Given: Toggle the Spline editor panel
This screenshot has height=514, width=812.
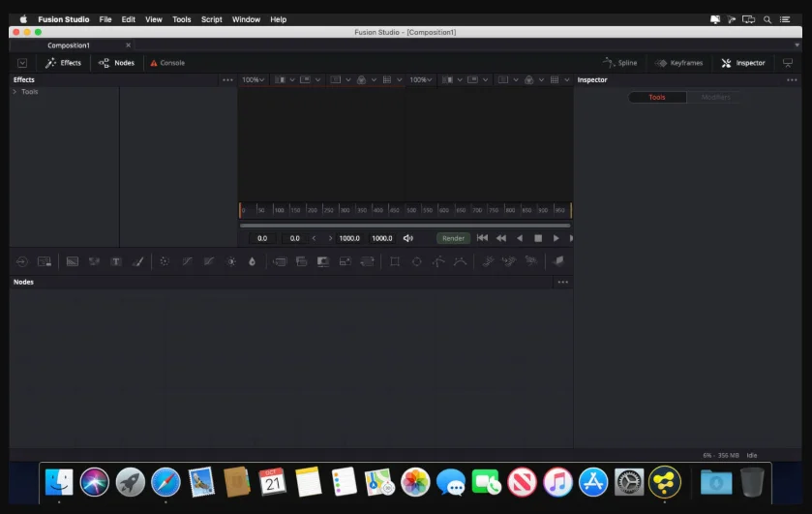Looking at the screenshot, I should 619,63.
